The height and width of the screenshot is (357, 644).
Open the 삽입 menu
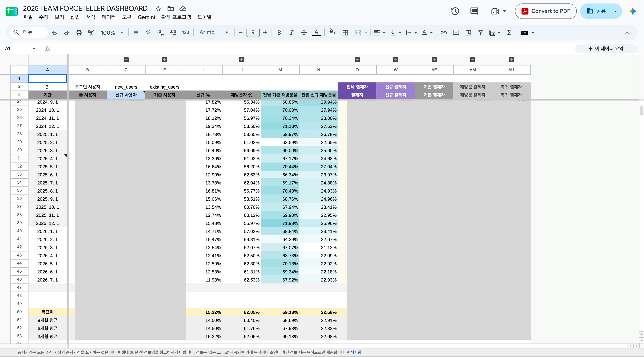click(x=75, y=17)
